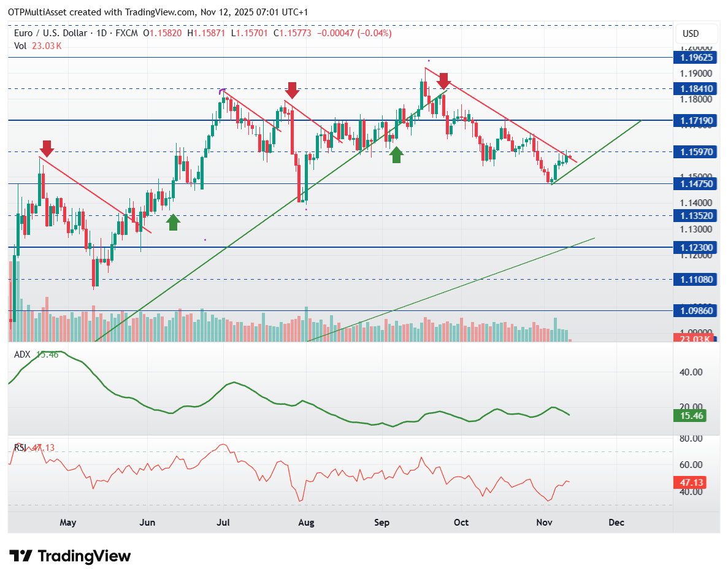Select the red down arrow near the October top

(x=443, y=80)
